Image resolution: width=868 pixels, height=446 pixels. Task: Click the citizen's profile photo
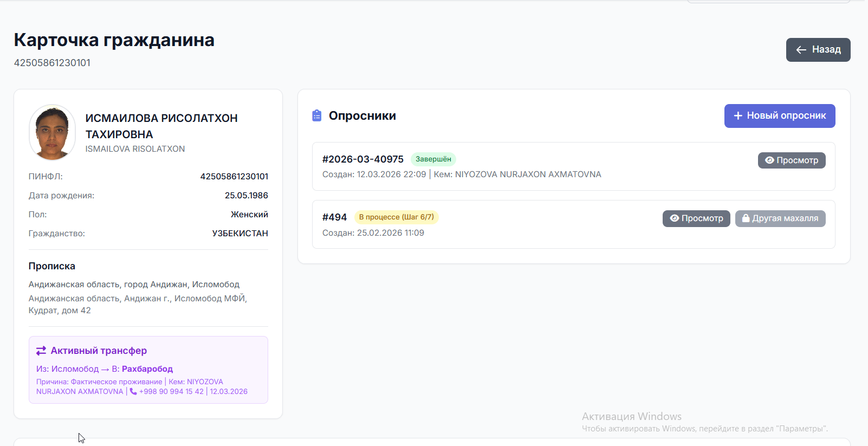[52, 132]
